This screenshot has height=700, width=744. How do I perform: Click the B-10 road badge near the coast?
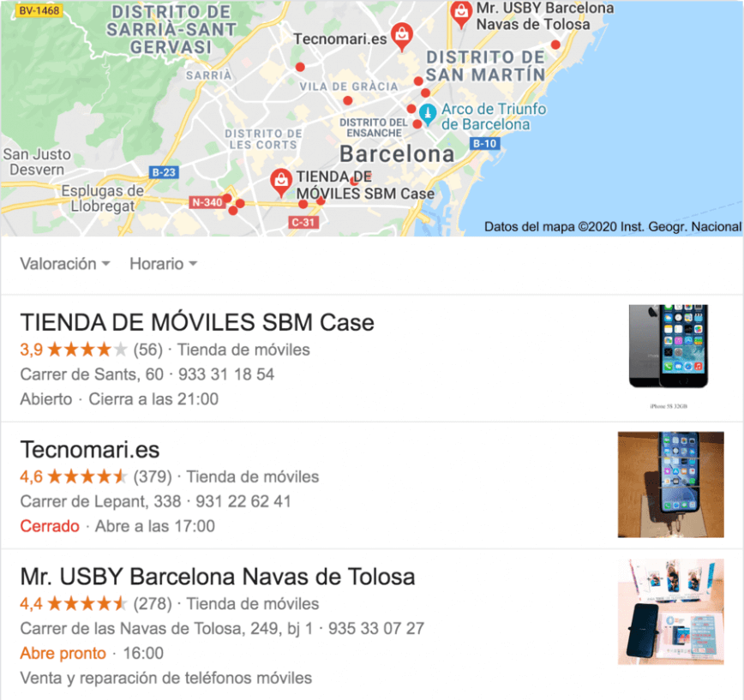point(484,143)
